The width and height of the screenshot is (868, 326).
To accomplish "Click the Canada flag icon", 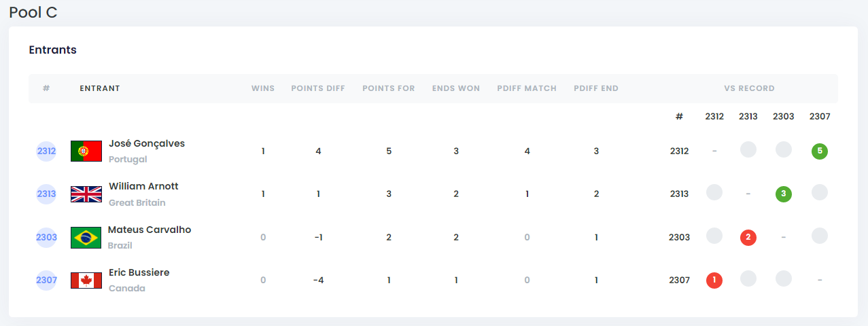I will pyautogui.click(x=86, y=280).
